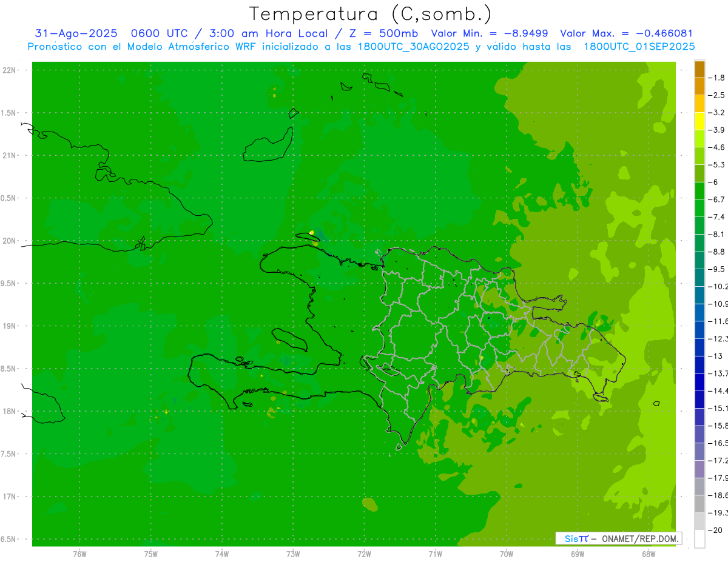Select the date 31-Ago-2025 in header

(75, 34)
